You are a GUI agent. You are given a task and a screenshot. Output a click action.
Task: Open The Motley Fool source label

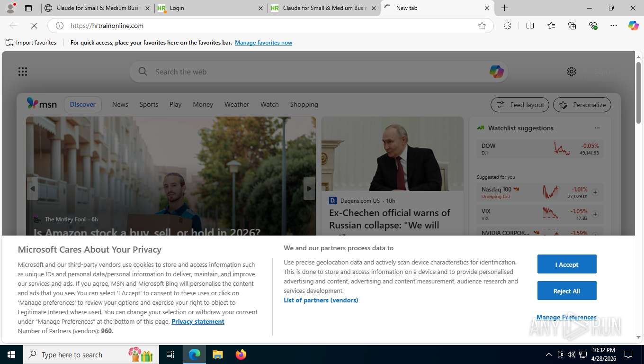tap(65, 219)
